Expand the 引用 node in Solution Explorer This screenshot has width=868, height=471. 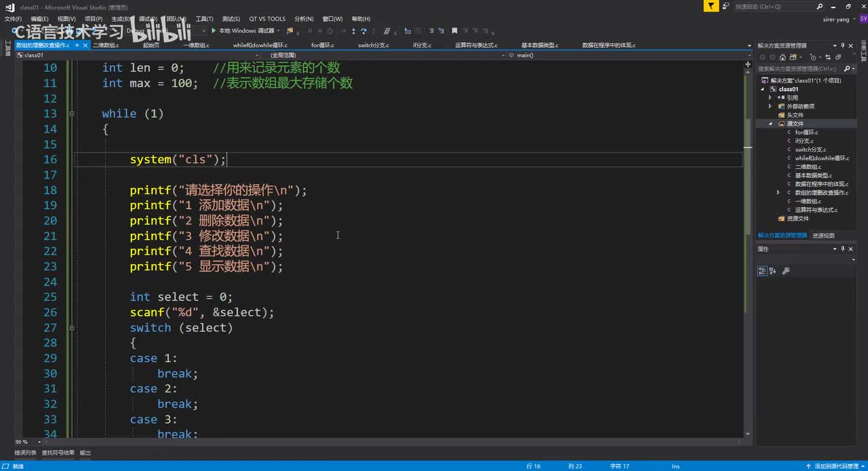point(770,98)
